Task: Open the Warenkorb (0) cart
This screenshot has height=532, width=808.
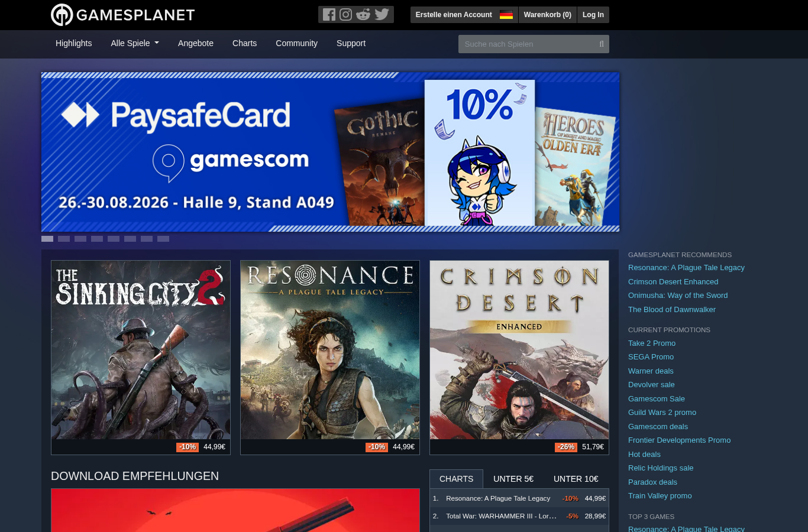Action: pos(548,15)
